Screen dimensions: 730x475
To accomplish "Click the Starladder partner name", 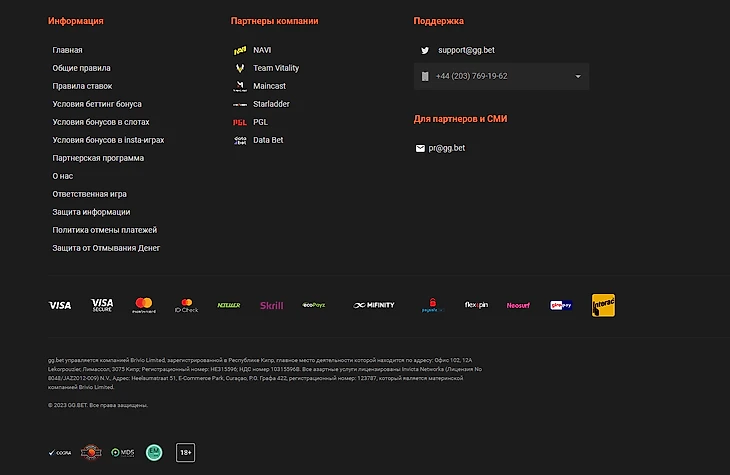I will pos(271,104).
